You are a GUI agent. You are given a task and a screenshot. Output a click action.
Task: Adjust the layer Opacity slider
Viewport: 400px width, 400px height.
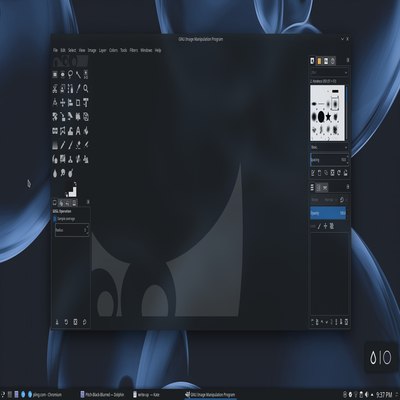point(328,213)
